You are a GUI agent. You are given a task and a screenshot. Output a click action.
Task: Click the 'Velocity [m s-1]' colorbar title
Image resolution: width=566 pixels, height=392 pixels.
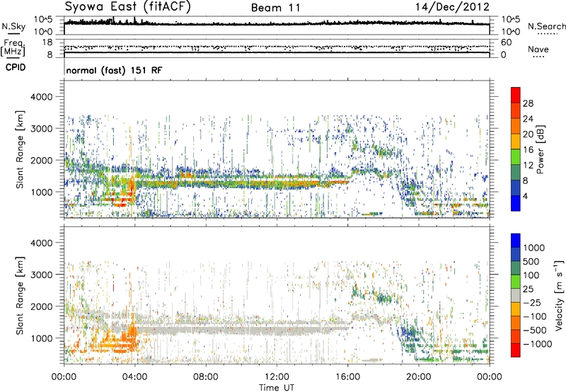pyautogui.click(x=559, y=295)
